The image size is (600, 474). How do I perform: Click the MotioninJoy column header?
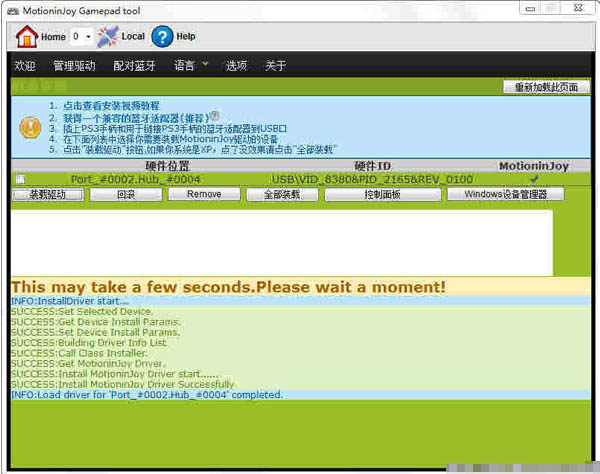[x=534, y=166]
